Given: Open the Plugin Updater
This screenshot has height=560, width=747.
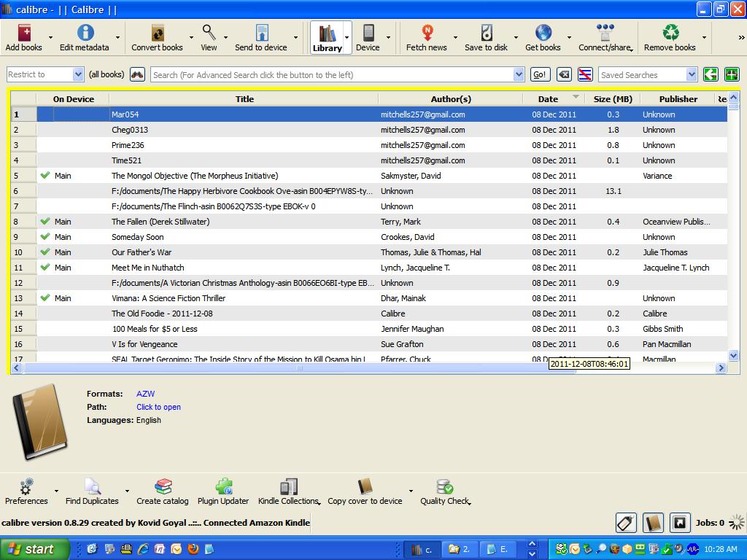Looking at the screenshot, I should pyautogui.click(x=223, y=487).
